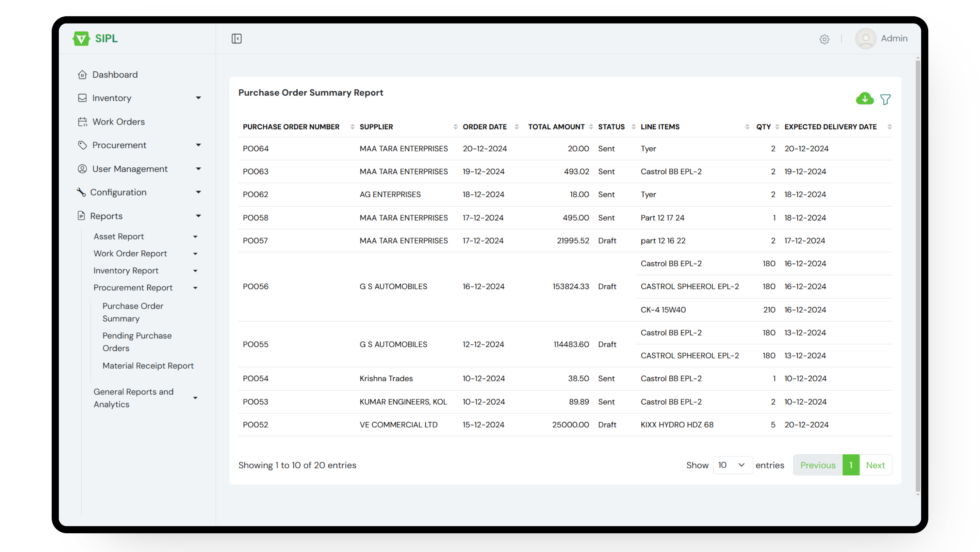Click the Work Orders calendar icon

point(83,122)
